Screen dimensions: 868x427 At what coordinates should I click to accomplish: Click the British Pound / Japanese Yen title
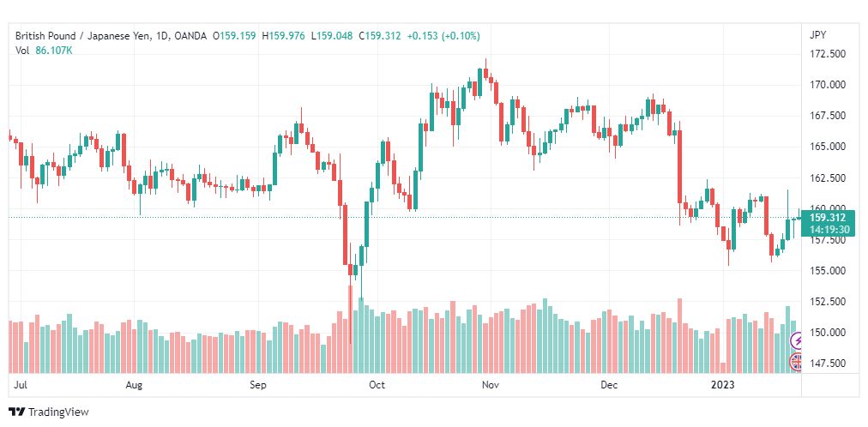(81, 35)
